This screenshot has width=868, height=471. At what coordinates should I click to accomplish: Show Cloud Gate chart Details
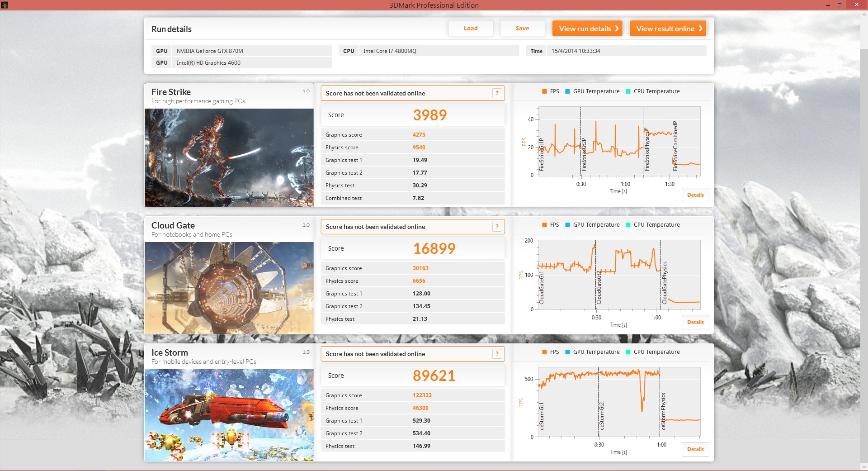(x=695, y=322)
